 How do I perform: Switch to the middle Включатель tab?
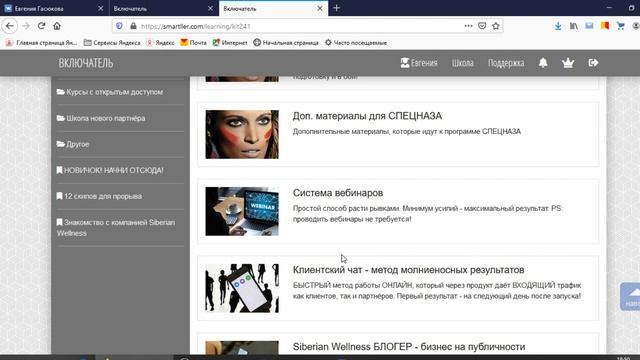164,8
